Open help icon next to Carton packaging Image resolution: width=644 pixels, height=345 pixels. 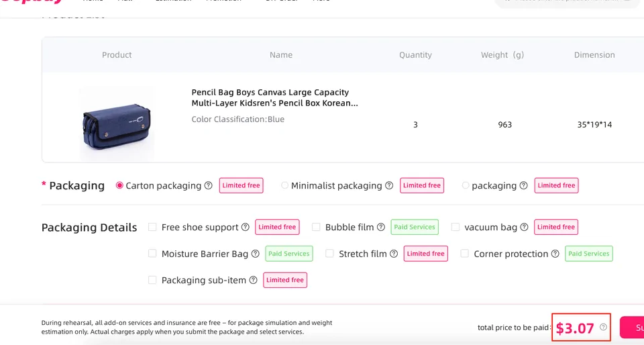click(x=208, y=186)
